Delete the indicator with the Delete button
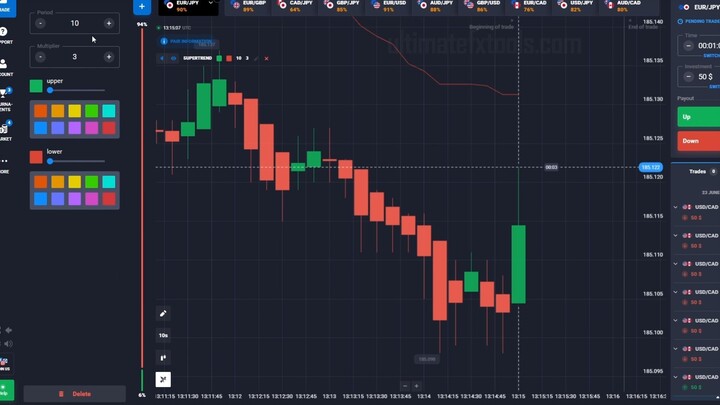Viewport: 720px width, 405px height. point(74,394)
